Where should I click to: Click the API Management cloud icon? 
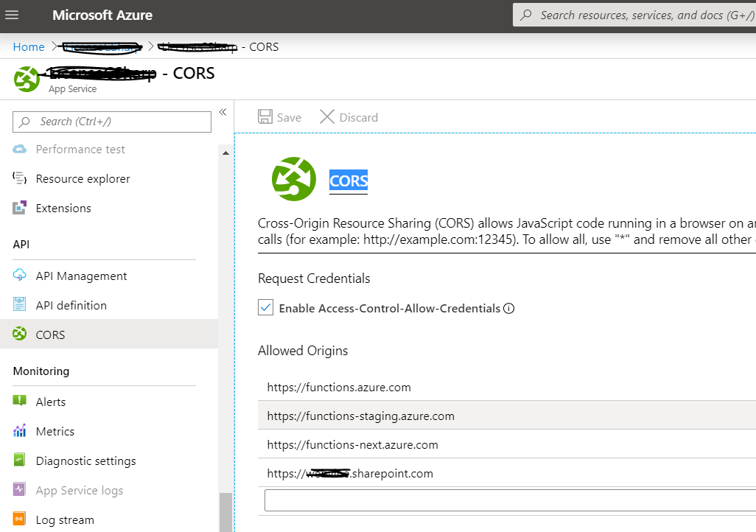[20, 276]
